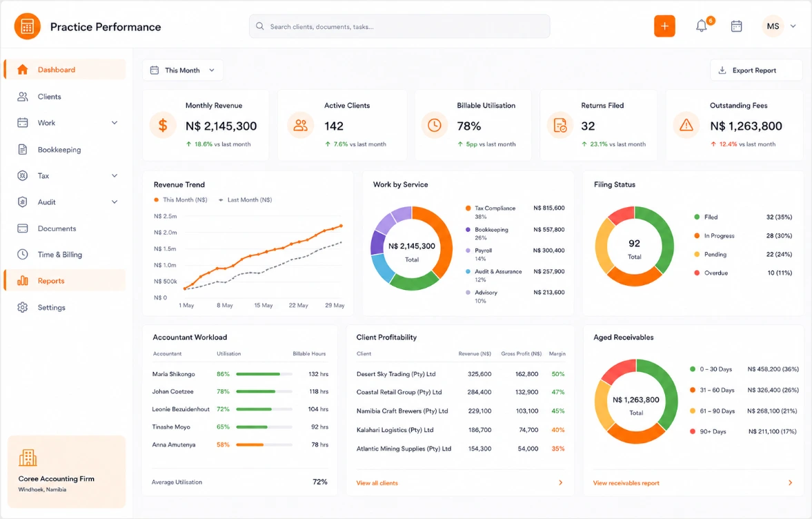This screenshot has width=812, height=519.
Task: Click the download icon in Export Report
Action: point(722,70)
